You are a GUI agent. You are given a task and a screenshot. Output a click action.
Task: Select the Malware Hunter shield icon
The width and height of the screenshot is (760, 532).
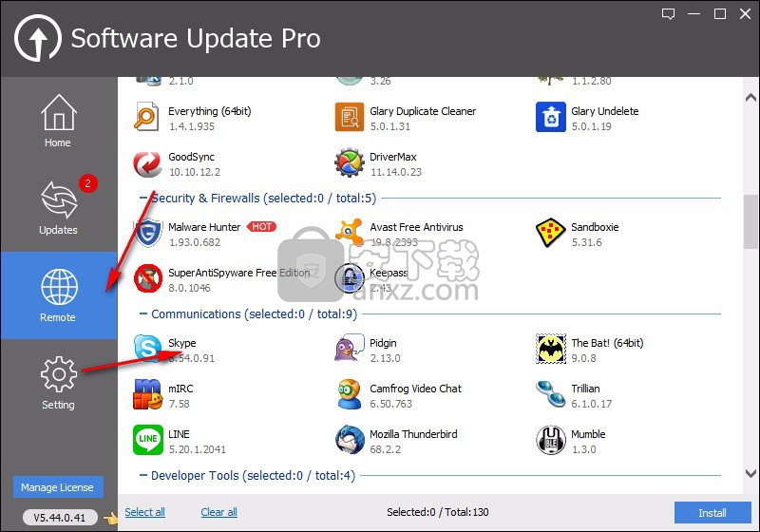[x=148, y=233]
